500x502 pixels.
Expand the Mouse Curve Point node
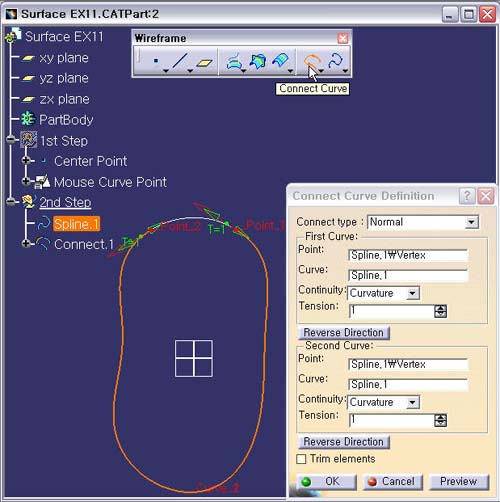(26, 181)
